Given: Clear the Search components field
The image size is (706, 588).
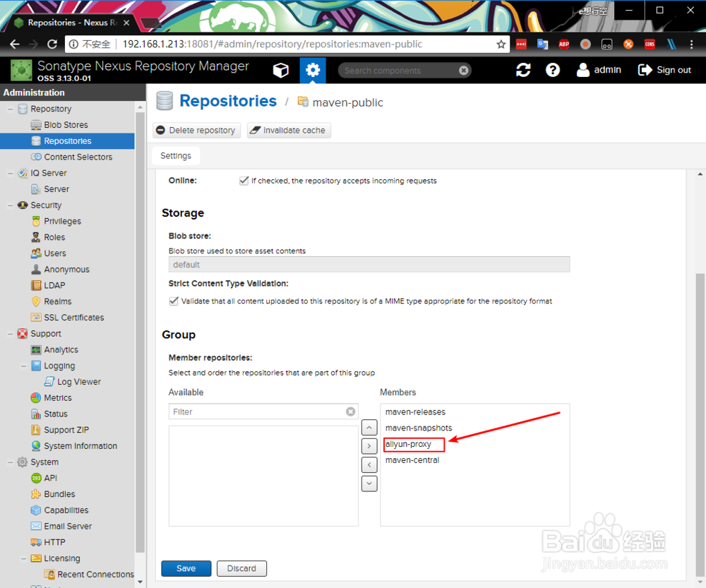Looking at the screenshot, I should (x=463, y=71).
